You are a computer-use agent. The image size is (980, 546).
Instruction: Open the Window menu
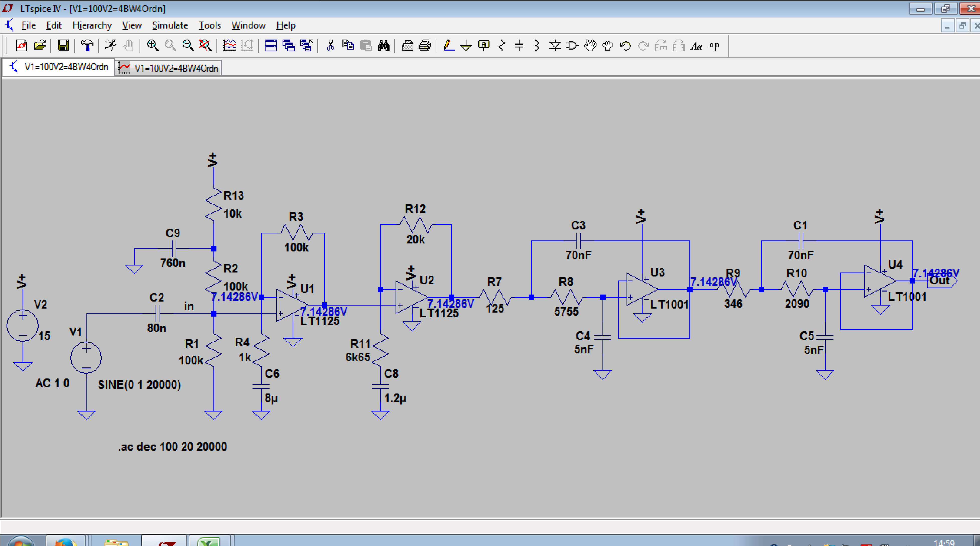249,26
